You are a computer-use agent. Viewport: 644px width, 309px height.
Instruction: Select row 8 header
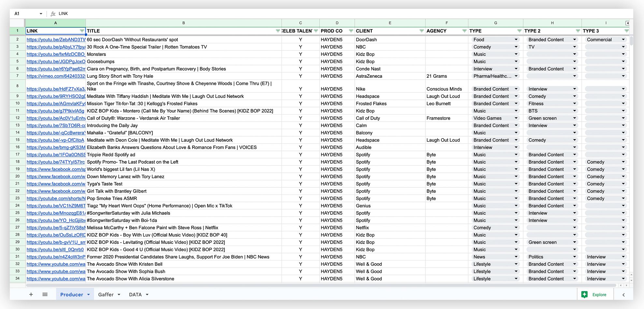18,86
